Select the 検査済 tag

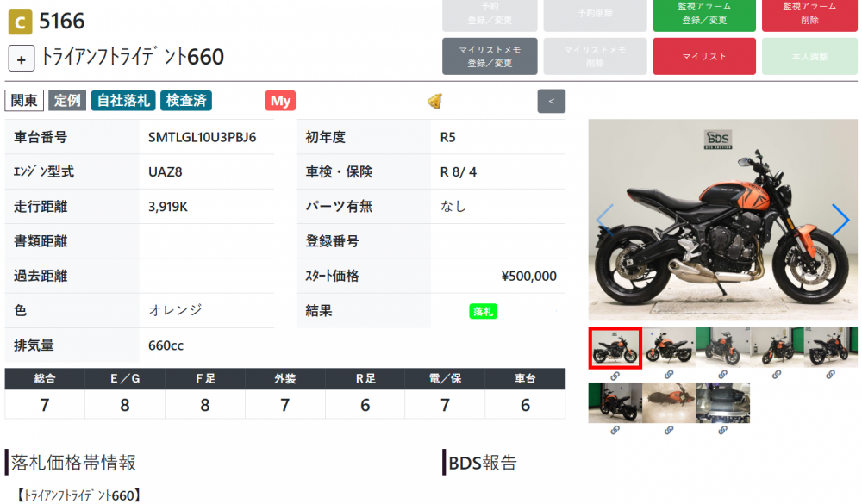(x=186, y=101)
